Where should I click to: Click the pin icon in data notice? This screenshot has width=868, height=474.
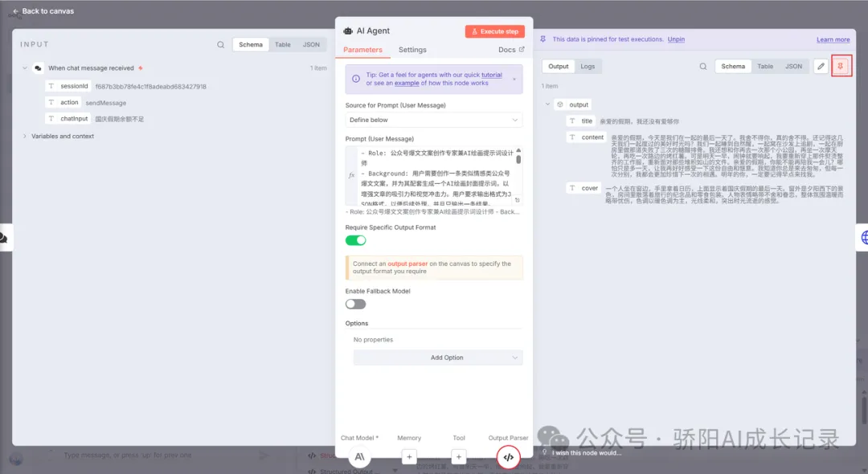(x=543, y=39)
